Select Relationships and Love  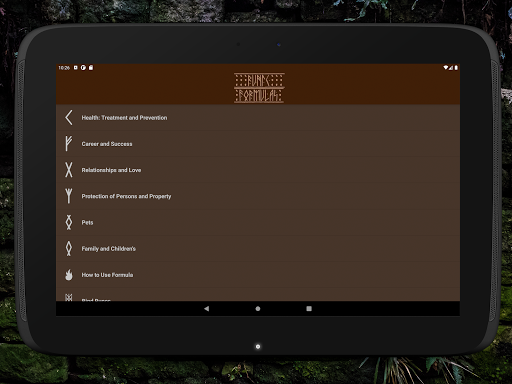(258, 170)
